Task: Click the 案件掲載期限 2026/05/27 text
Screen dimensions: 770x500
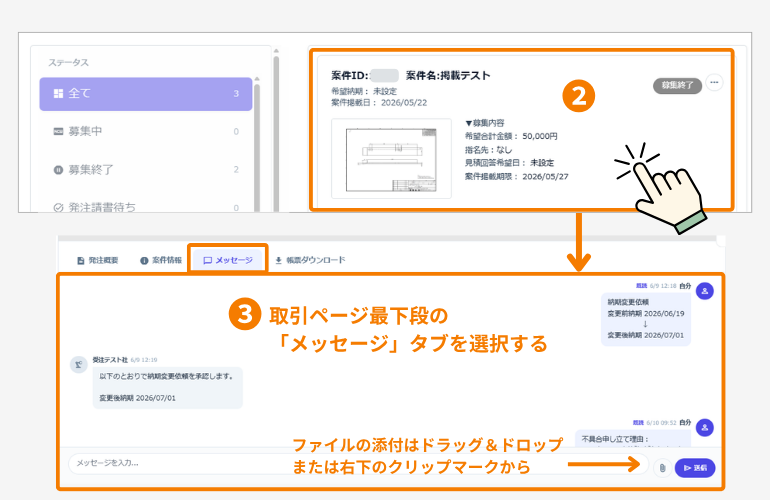Action: pos(517,177)
